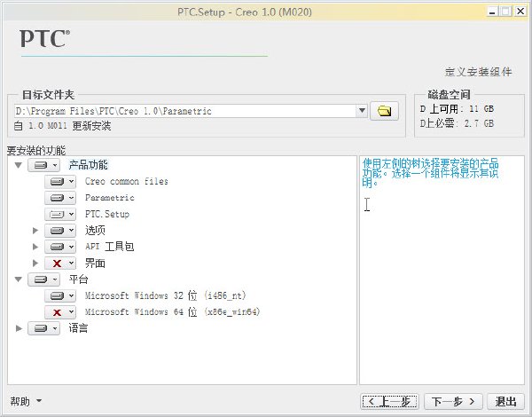Go back with 上一步 button
This screenshot has height=417, width=532.
[x=389, y=402]
